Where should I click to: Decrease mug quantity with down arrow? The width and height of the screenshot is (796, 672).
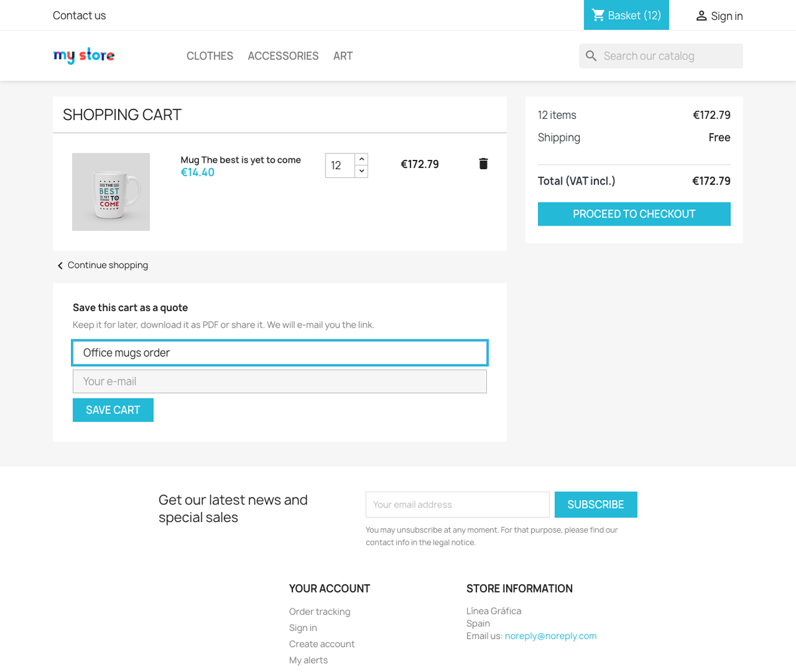tap(362, 171)
